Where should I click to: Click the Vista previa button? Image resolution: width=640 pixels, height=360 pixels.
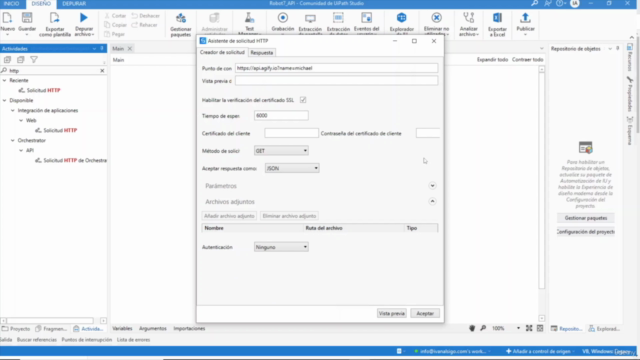391,313
